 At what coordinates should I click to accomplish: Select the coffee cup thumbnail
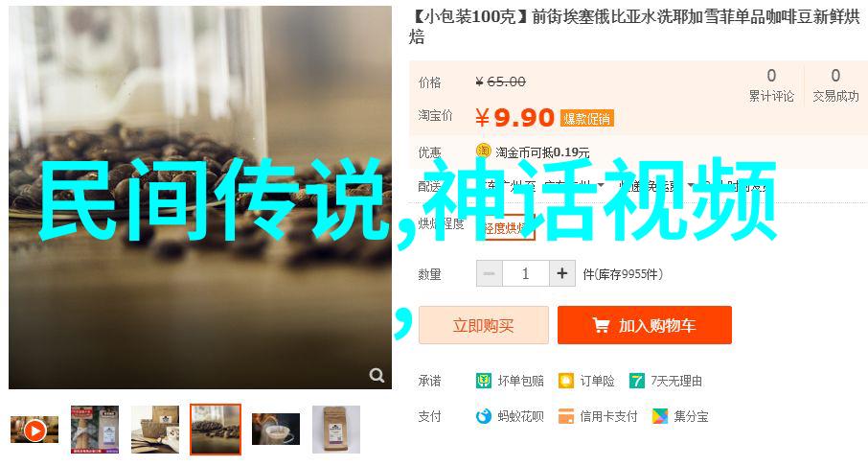[x=276, y=429]
